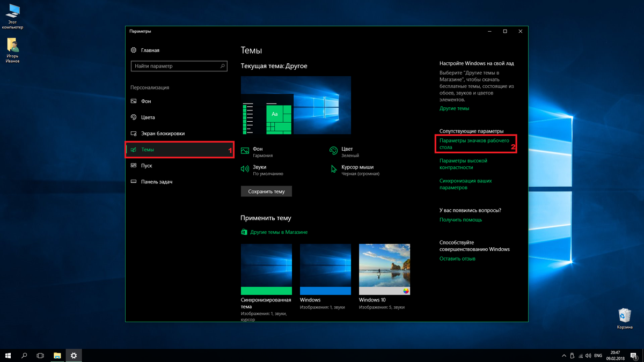The width and height of the screenshot is (644, 362).
Task: Click the search magnifier in Найти параметр box
Action: [223, 66]
